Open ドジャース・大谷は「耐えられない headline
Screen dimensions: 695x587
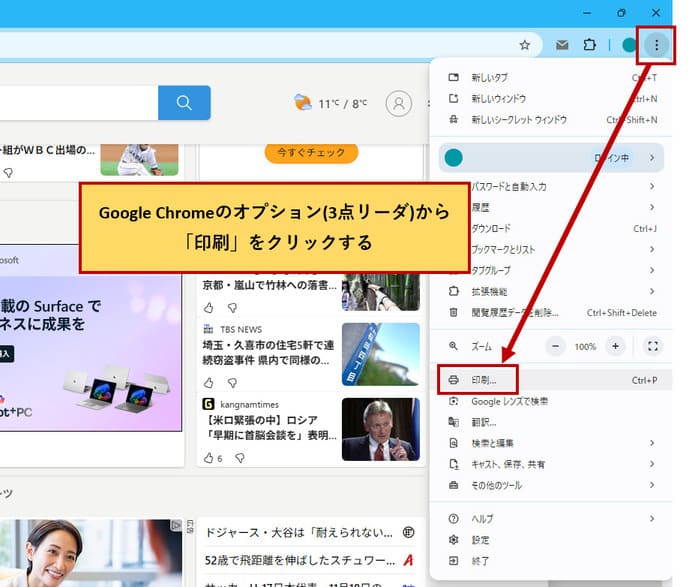point(299,532)
